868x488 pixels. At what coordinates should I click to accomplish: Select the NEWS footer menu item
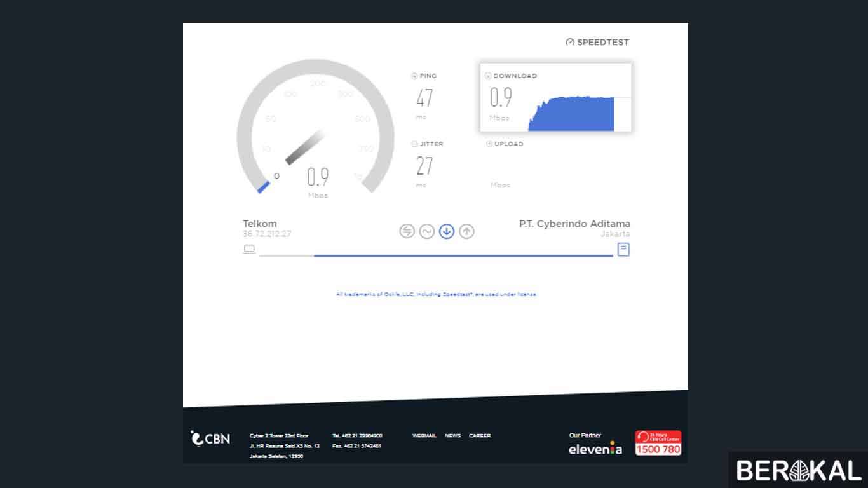(x=452, y=436)
